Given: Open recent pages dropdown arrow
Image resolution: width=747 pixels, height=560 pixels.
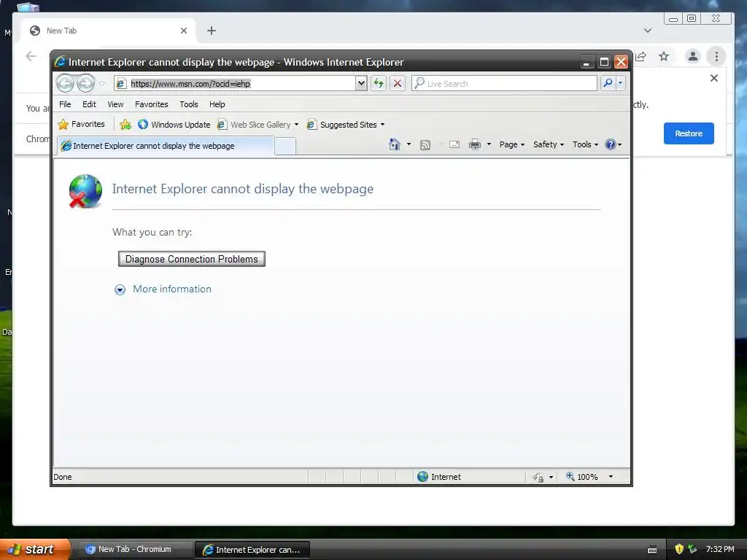Looking at the screenshot, I should pos(101,84).
